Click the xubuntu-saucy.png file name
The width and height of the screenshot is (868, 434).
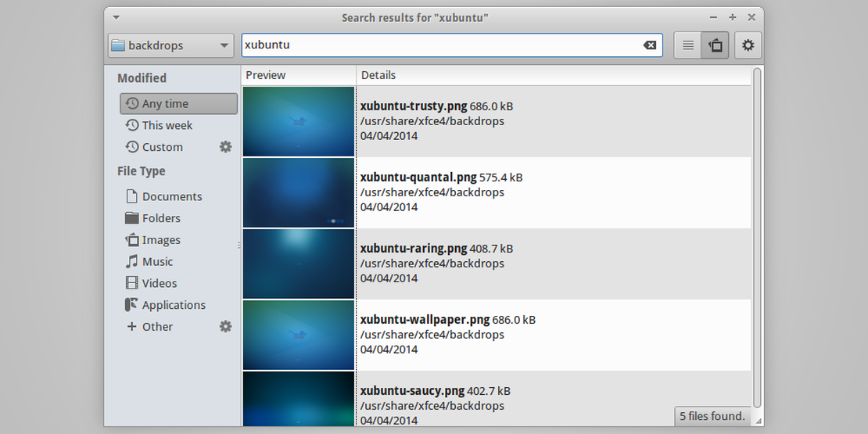412,391
